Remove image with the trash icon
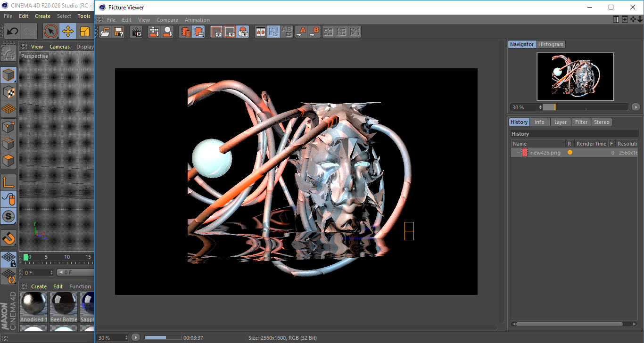 pos(186,32)
